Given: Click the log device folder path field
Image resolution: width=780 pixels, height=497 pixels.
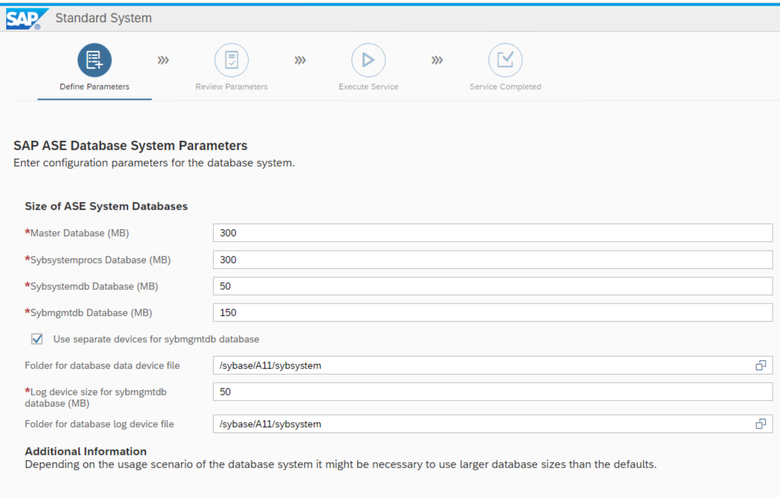Looking at the screenshot, I should [492, 424].
